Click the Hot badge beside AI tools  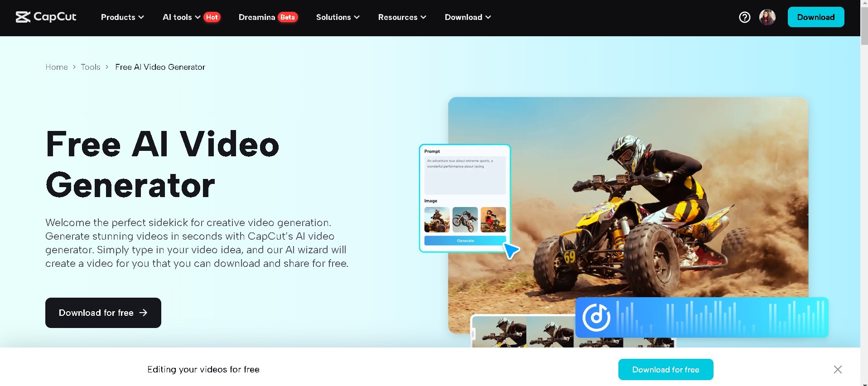[x=212, y=17]
